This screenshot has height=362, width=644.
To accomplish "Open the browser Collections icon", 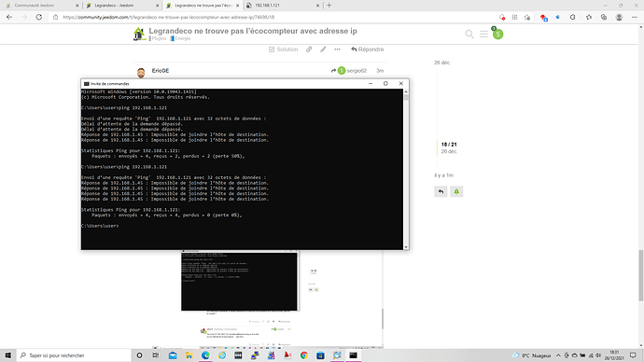I will coord(604,17).
